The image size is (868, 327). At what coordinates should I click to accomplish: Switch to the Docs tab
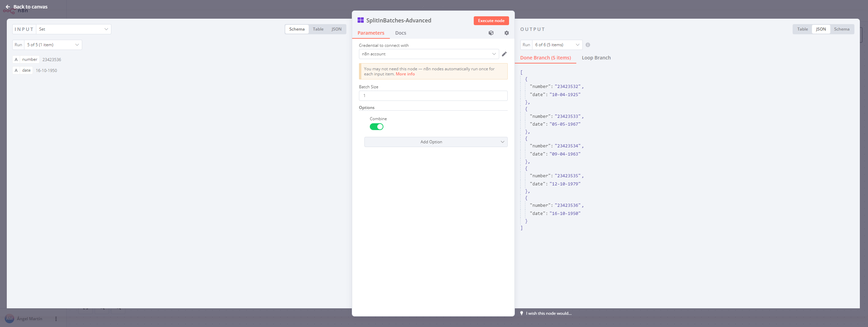tap(401, 33)
